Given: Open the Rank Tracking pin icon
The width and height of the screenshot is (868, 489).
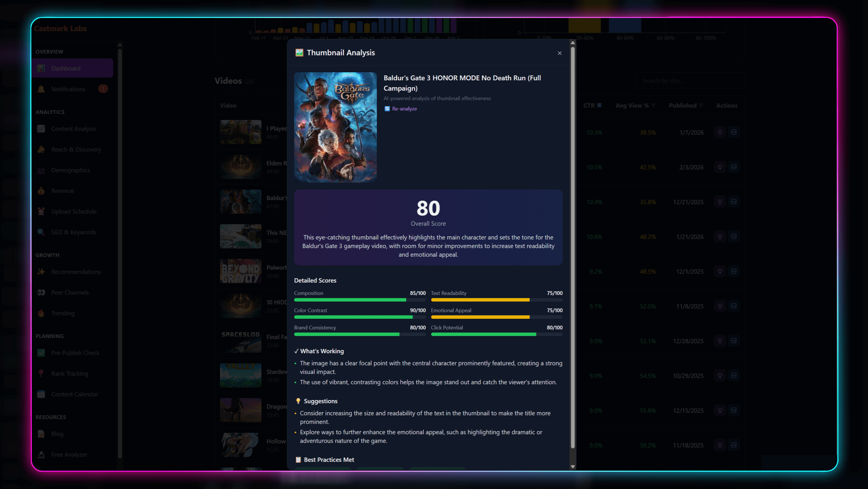Looking at the screenshot, I should (x=41, y=373).
